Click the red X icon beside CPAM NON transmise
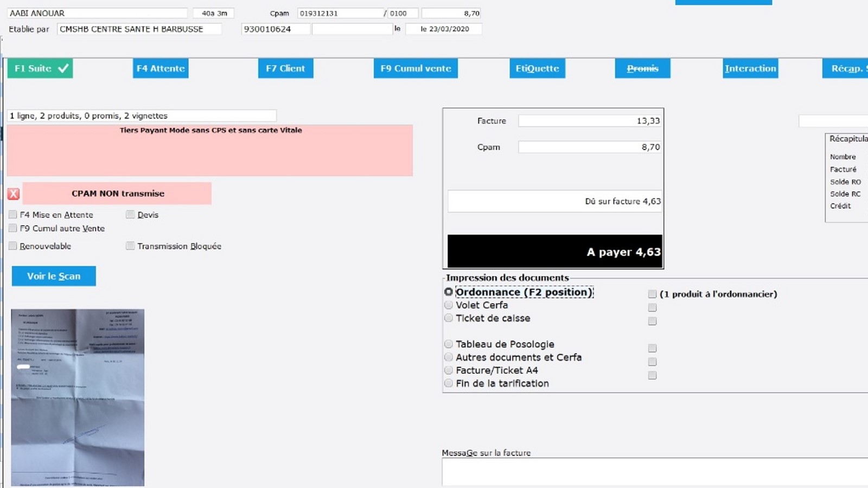Screen dimensions: 868x488 pos(14,194)
